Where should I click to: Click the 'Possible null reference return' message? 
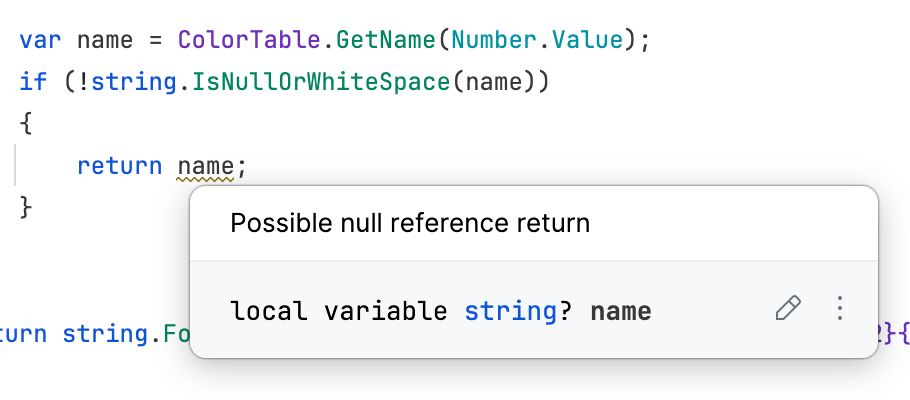[x=410, y=222]
